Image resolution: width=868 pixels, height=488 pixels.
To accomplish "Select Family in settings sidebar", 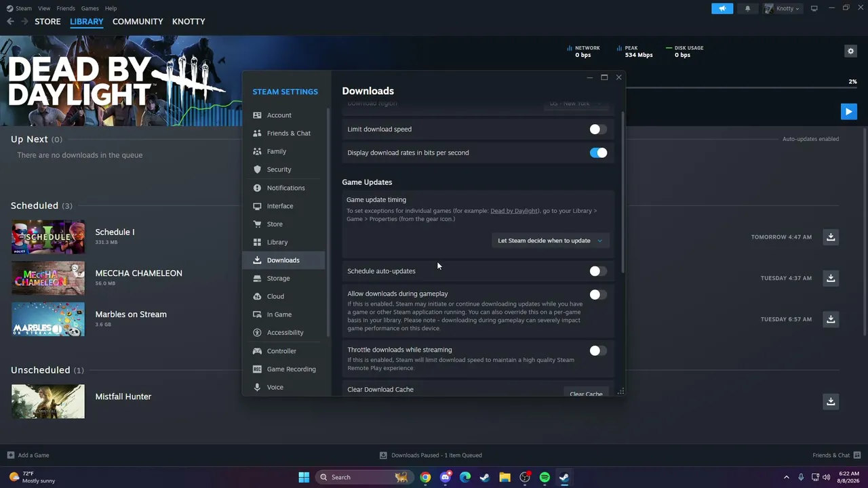I will point(283,151).
